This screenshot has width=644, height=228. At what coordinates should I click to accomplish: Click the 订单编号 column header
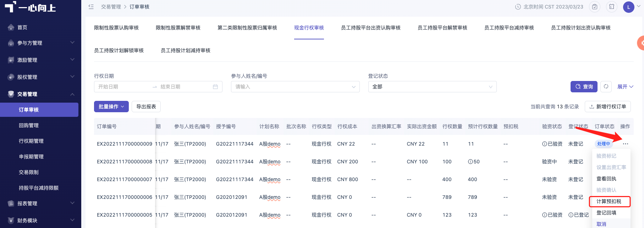[107, 126]
